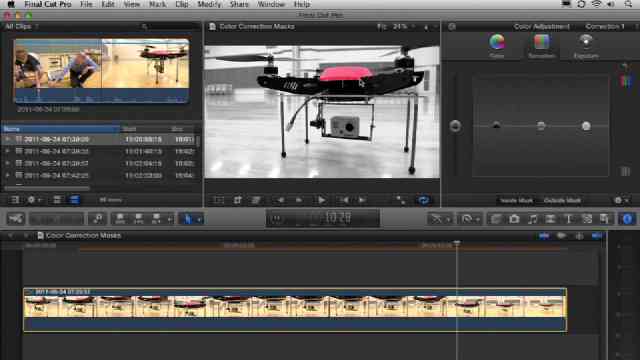The height and width of the screenshot is (360, 640).
Task: Activate the Distort tool below viewer
Action: (256, 200)
